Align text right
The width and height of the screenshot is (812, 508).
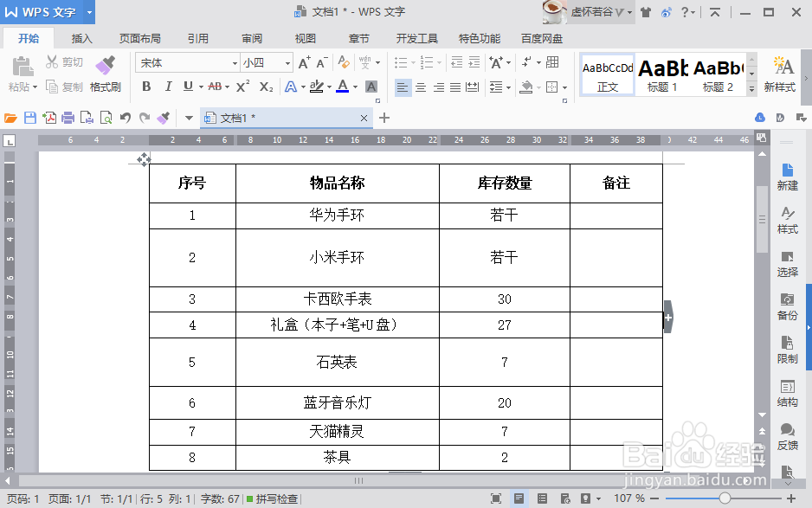[438, 87]
